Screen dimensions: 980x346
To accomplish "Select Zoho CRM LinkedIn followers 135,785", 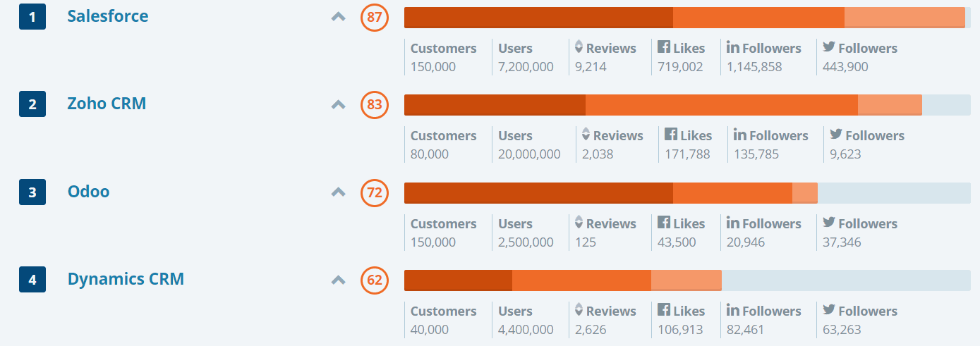I will 756,154.
